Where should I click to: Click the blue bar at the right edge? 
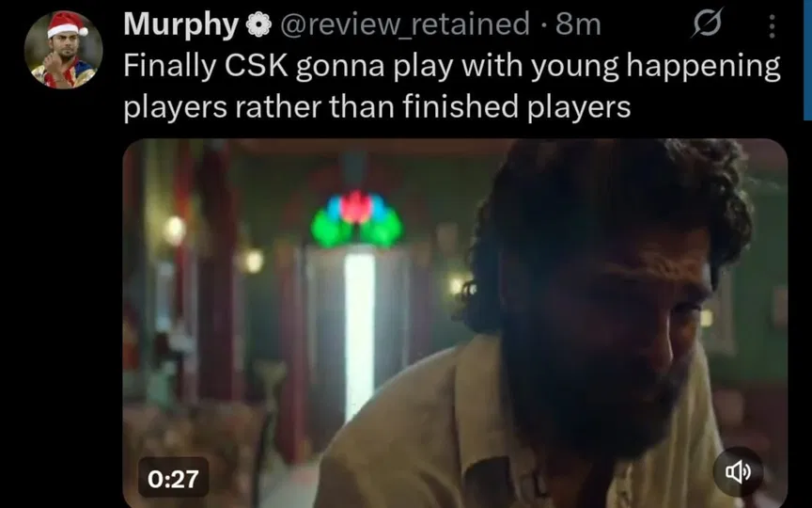tap(808, 59)
